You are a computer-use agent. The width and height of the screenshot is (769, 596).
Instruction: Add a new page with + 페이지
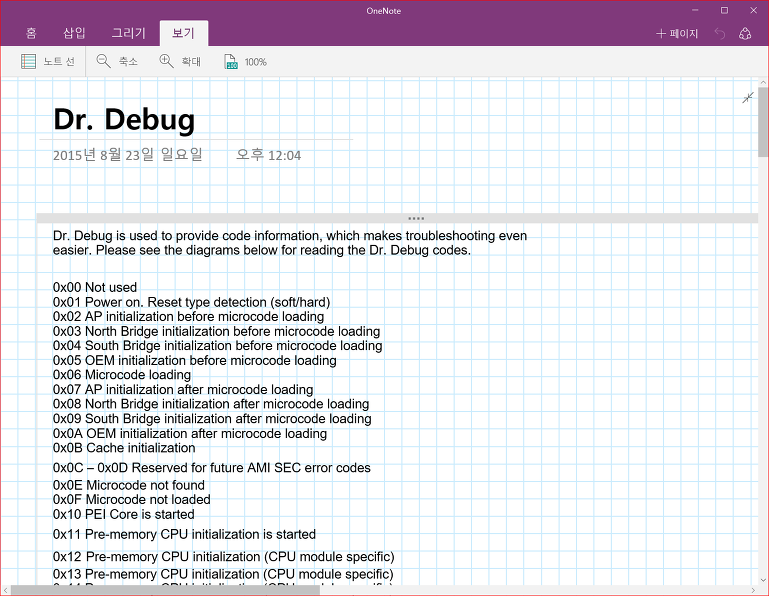[677, 33]
